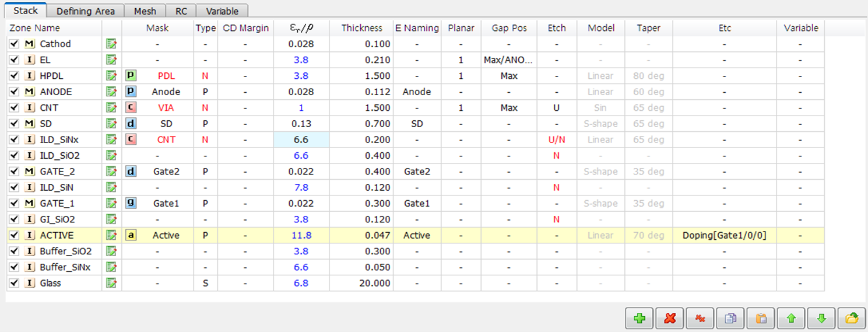Open stack file with the folder button
Screen dimensions: 868x332
point(852,319)
